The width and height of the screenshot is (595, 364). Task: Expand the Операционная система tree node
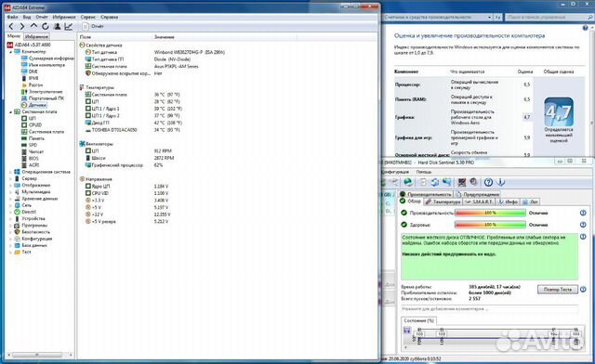click(10, 172)
